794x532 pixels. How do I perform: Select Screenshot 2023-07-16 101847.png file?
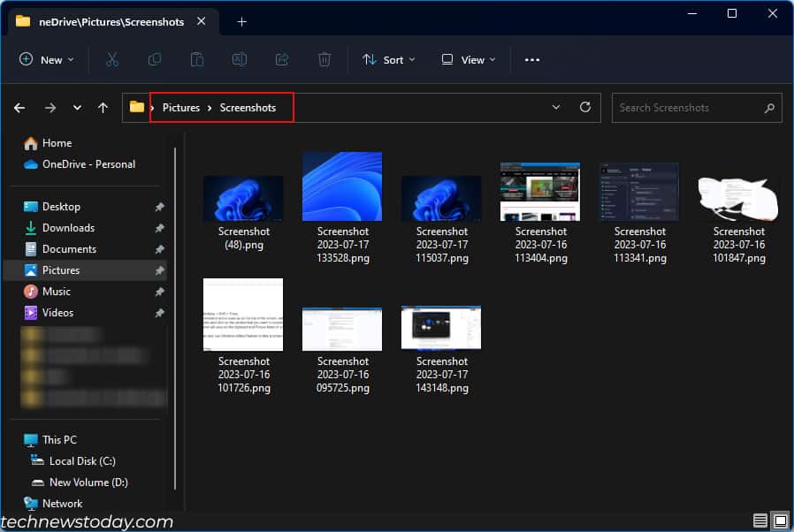[739, 220]
